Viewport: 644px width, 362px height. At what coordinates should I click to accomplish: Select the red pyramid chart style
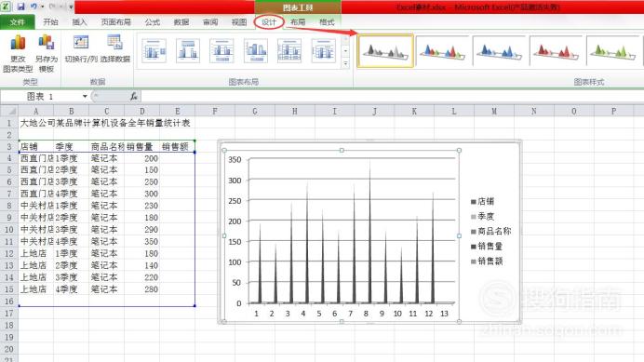(557, 51)
